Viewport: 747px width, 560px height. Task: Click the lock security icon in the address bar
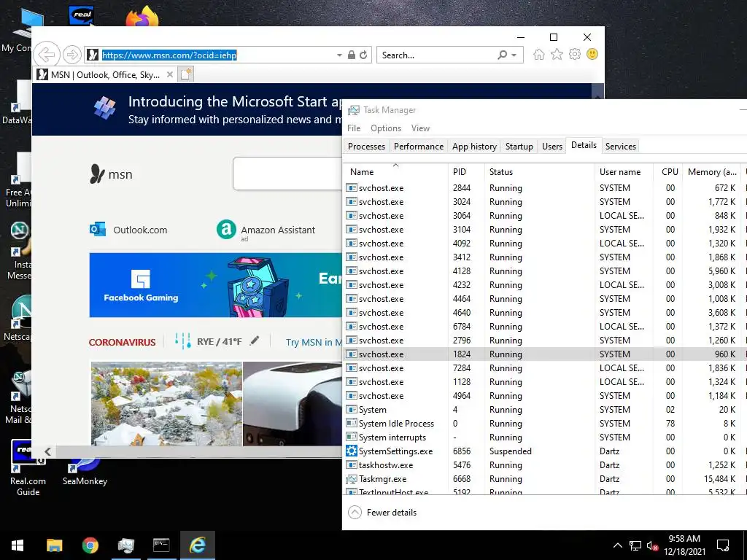(351, 55)
